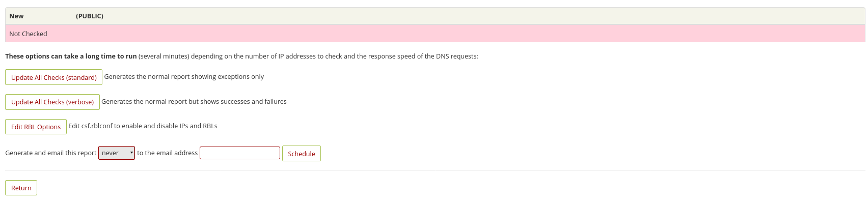Click the Return button
The width and height of the screenshot is (868, 202).
[21, 188]
